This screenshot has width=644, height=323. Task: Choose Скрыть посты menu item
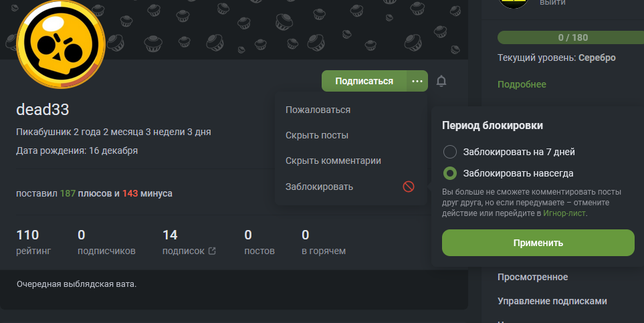(316, 135)
